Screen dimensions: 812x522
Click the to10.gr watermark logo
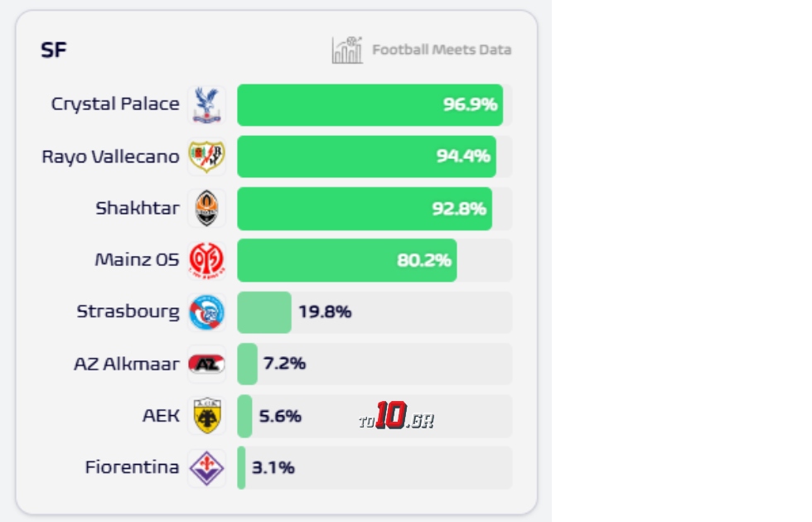point(396,417)
